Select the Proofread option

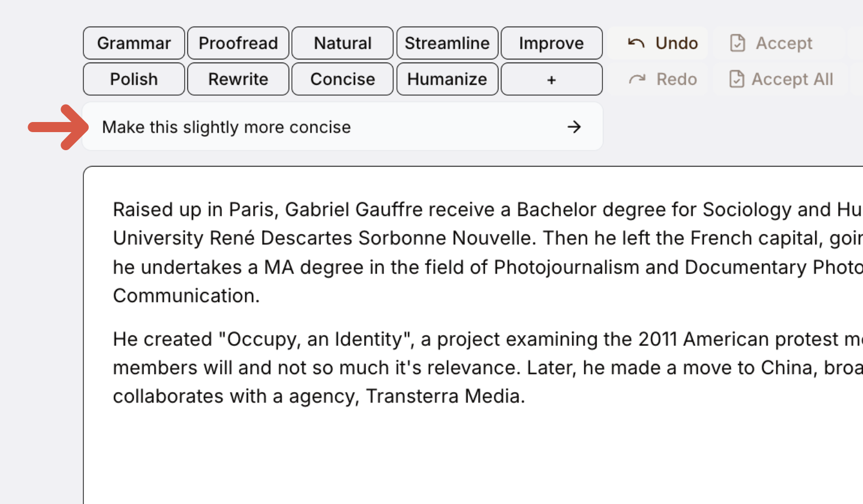click(238, 43)
